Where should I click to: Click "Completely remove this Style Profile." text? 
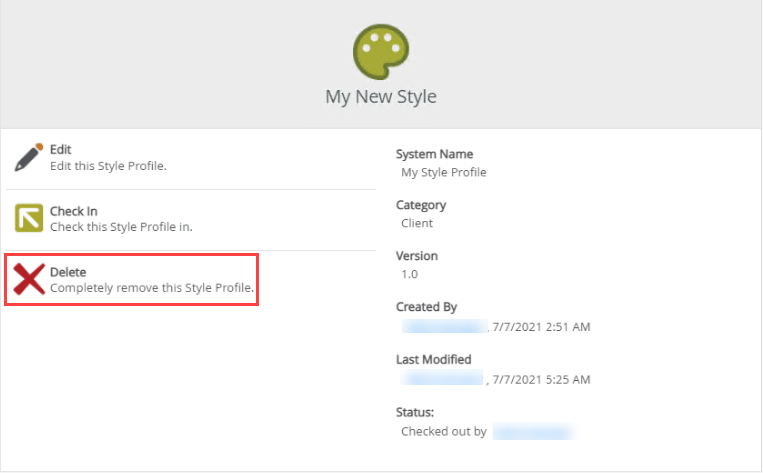click(x=152, y=287)
